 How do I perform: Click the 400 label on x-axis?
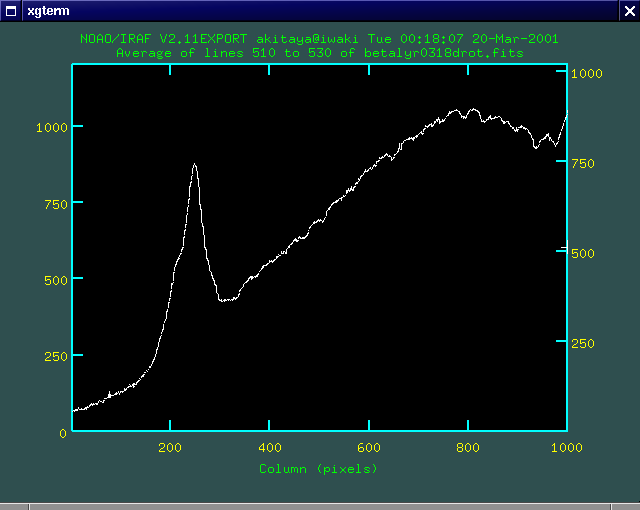pos(270,447)
